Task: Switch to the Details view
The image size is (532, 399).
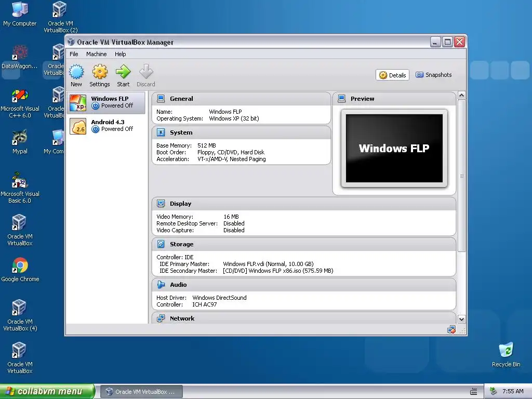Action: click(393, 75)
